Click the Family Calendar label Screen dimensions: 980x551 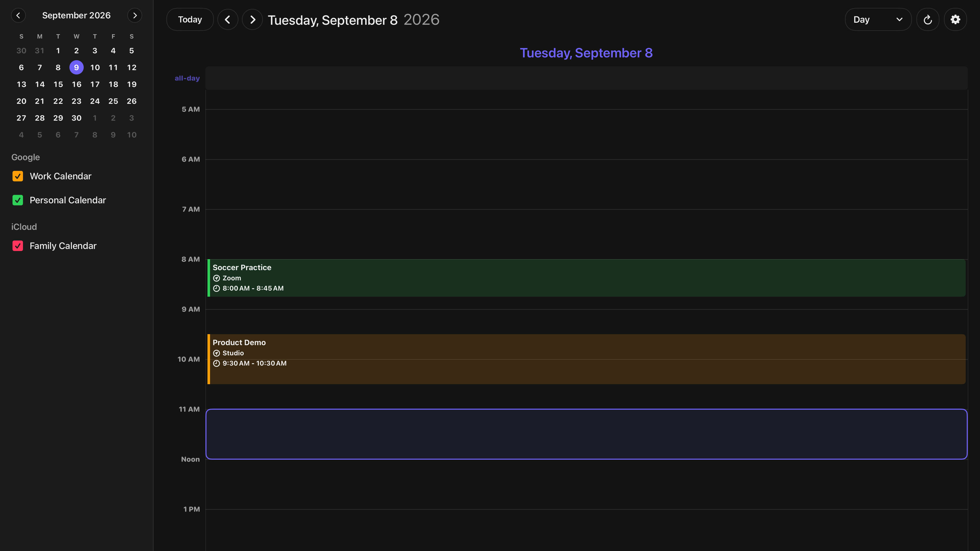point(63,246)
